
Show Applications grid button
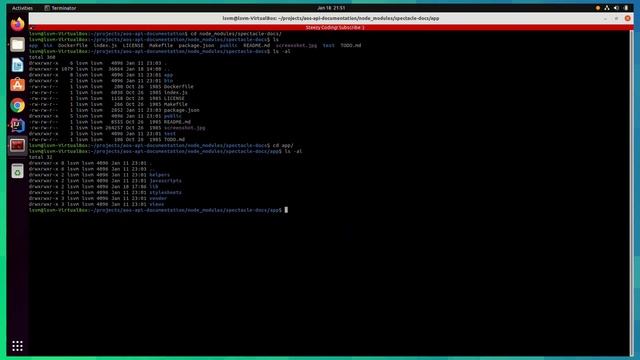click(17, 346)
